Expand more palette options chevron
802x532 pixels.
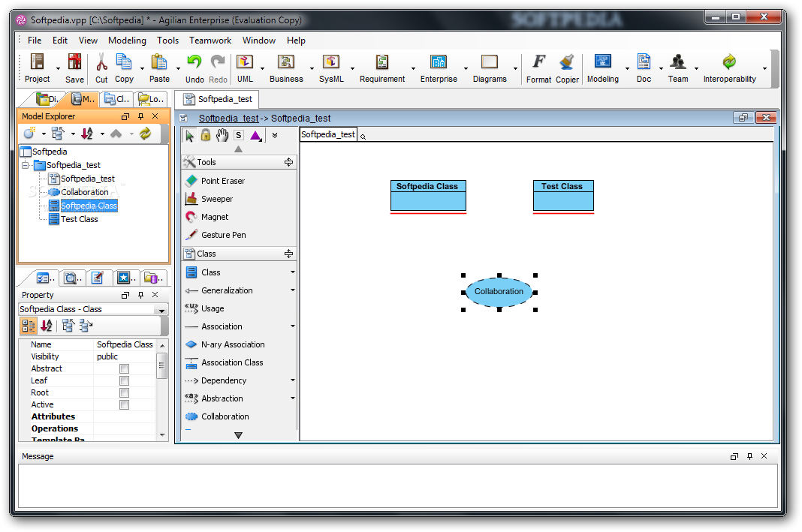[x=275, y=135]
